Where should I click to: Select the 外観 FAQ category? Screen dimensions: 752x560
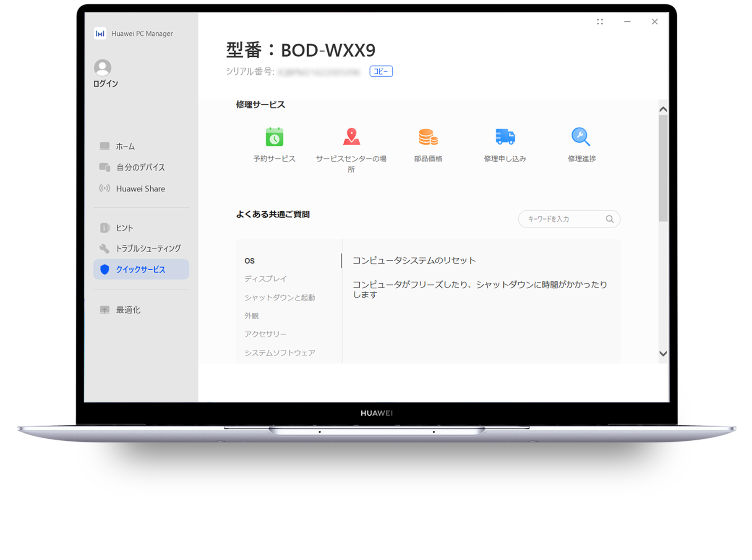(x=252, y=316)
